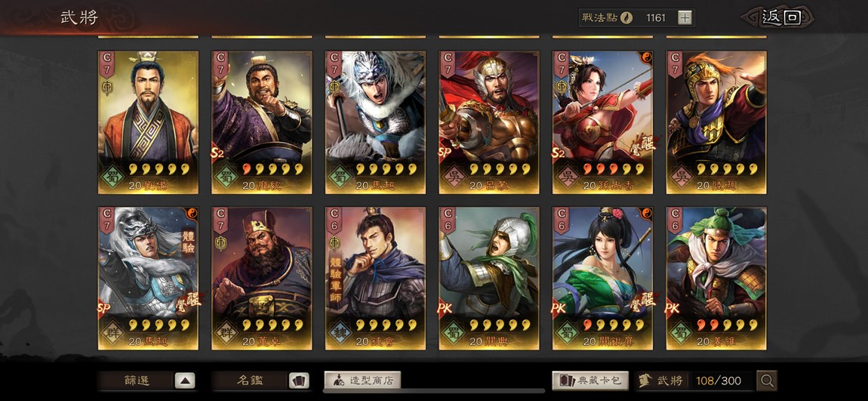Click the 返回 back button

click(x=780, y=17)
